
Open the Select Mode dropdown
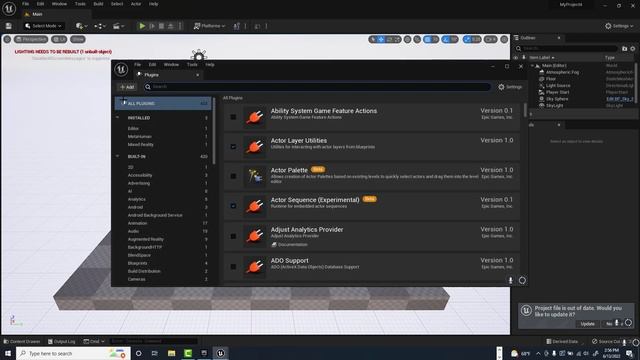(44, 26)
